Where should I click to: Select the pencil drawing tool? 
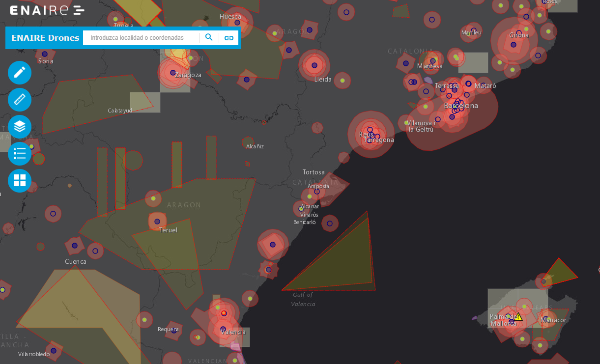click(20, 73)
